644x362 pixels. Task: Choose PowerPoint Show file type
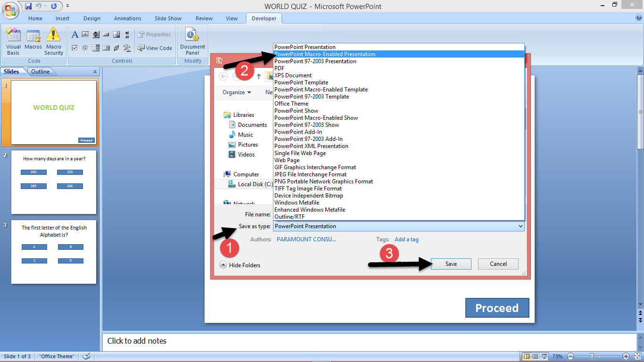point(399,111)
